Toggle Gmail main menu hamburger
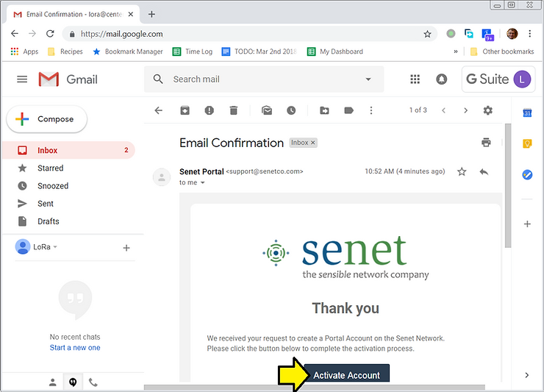 tap(22, 79)
